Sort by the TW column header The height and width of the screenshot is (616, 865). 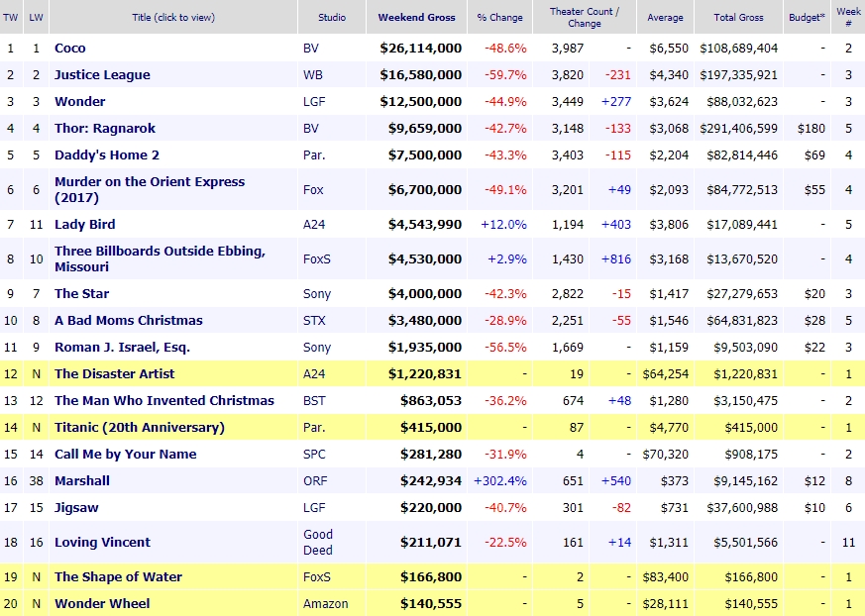[11, 17]
